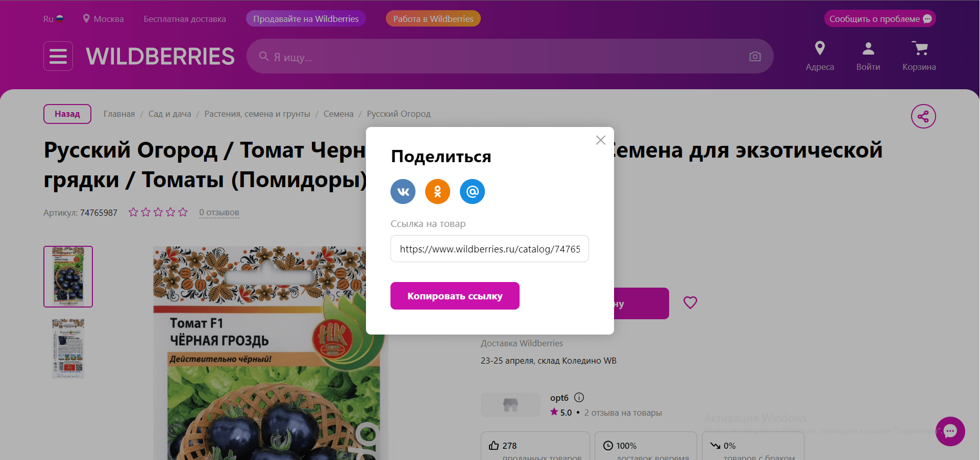Click Продавайте на Wildberries

306,19
